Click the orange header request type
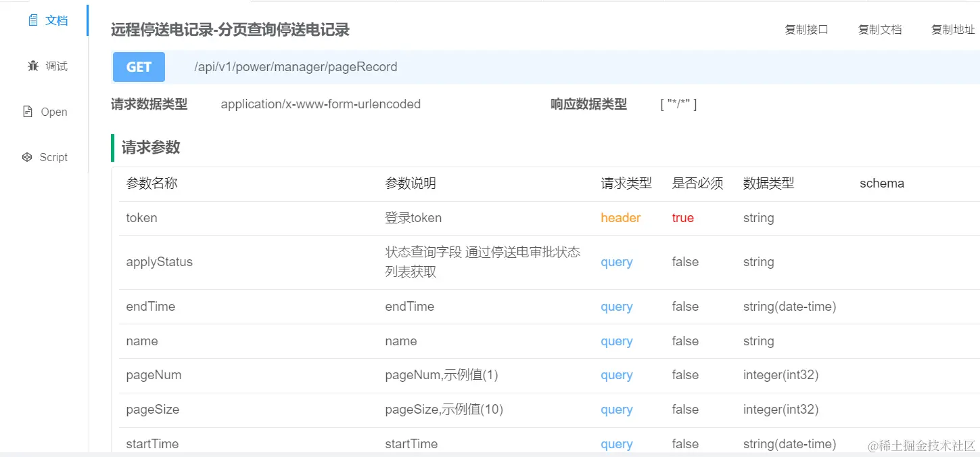Image resolution: width=980 pixels, height=457 pixels. click(621, 218)
